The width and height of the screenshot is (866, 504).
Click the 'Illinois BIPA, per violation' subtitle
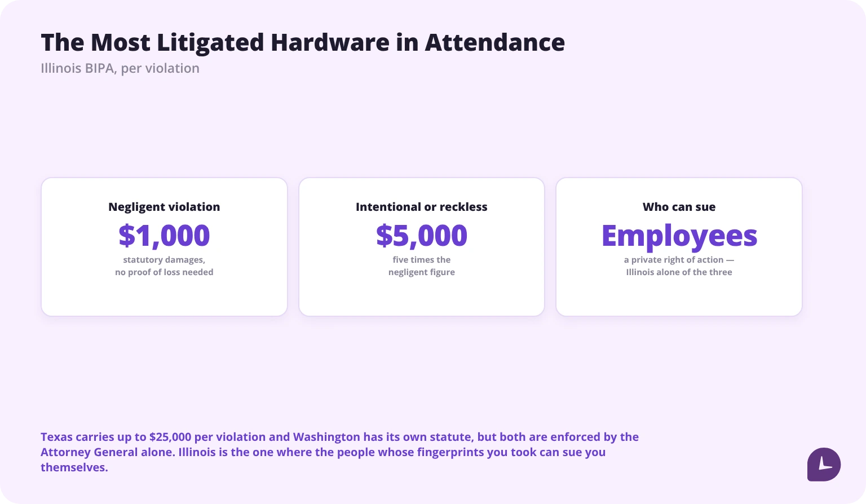coord(120,68)
